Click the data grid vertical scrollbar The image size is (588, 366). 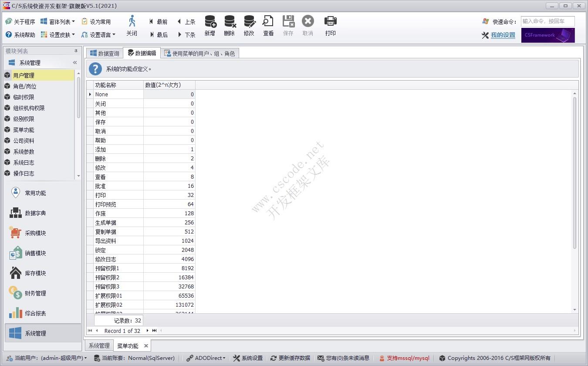574,174
